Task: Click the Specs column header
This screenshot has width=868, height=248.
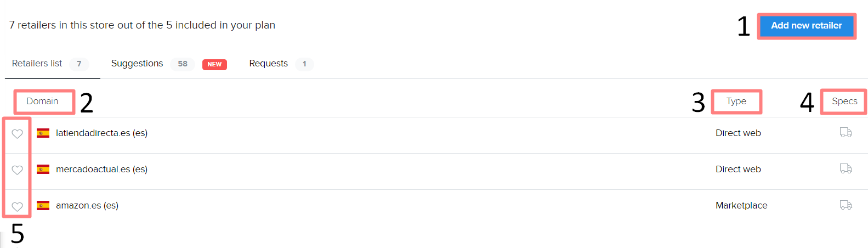Action: [844, 102]
